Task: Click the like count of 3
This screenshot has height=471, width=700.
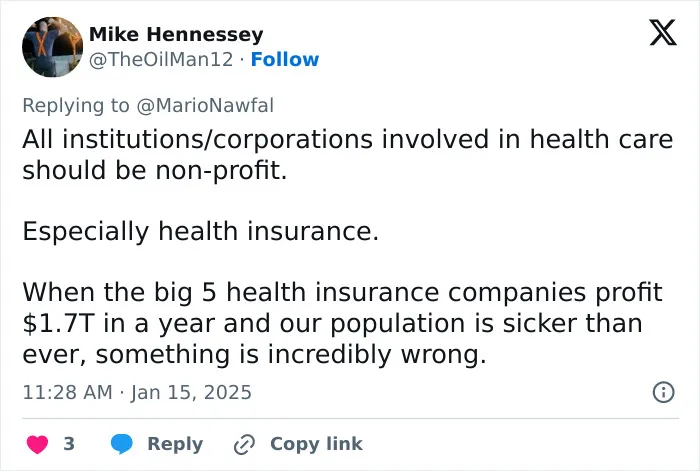Action: pos(69,444)
